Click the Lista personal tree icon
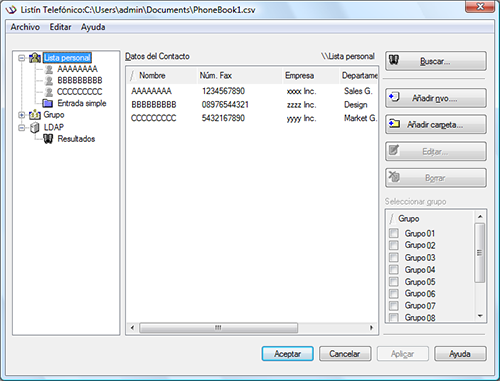 pyautogui.click(x=35, y=58)
